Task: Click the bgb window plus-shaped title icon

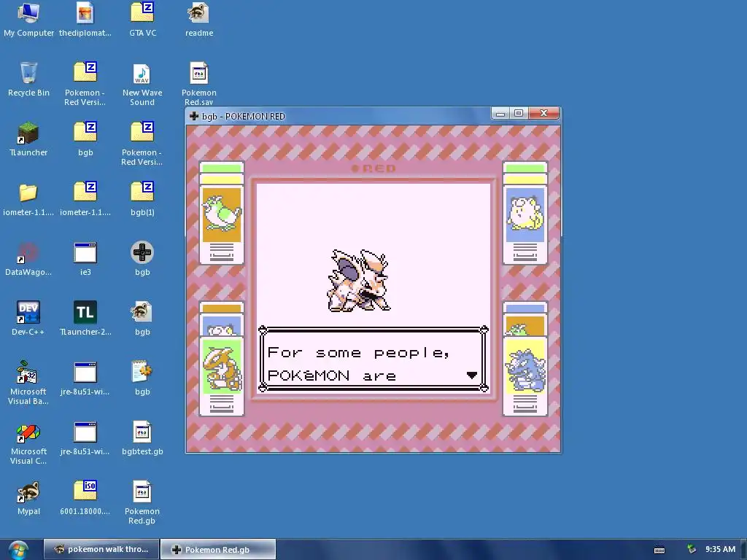Action: pos(194,116)
